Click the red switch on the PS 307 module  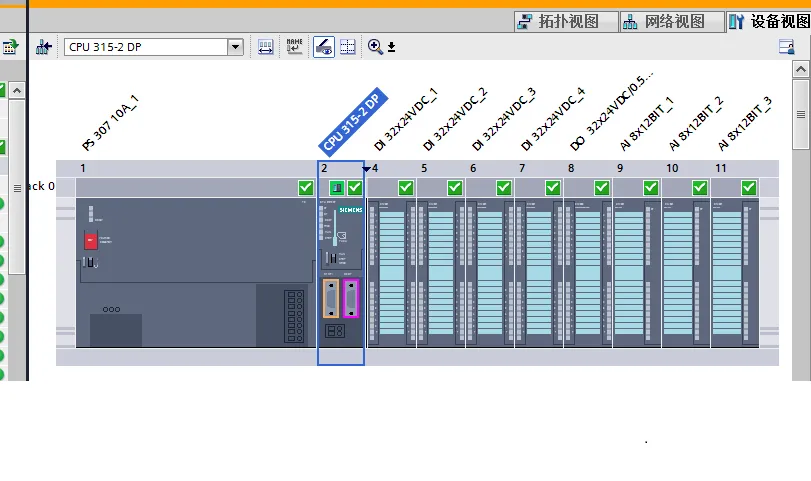pos(91,240)
